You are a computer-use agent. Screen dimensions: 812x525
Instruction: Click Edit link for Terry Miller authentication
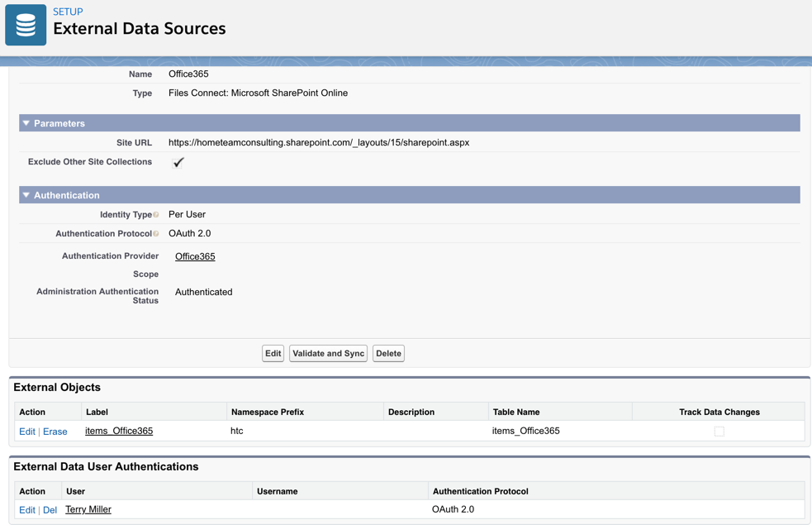27,510
